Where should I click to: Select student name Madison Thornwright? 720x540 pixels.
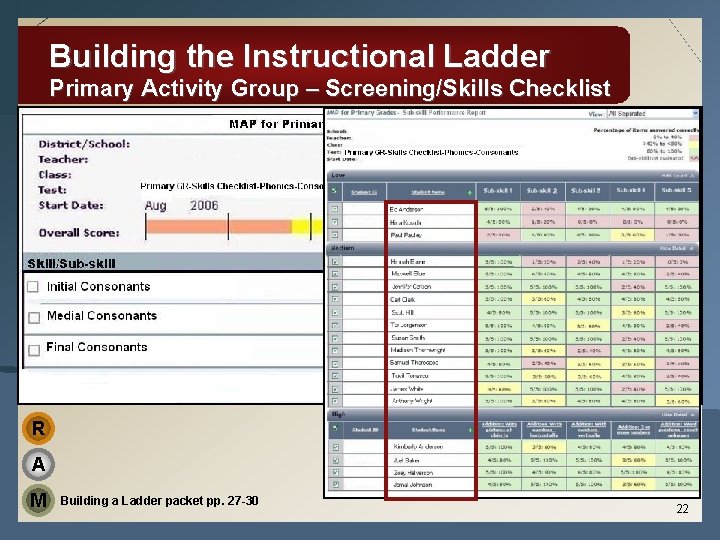point(418,350)
